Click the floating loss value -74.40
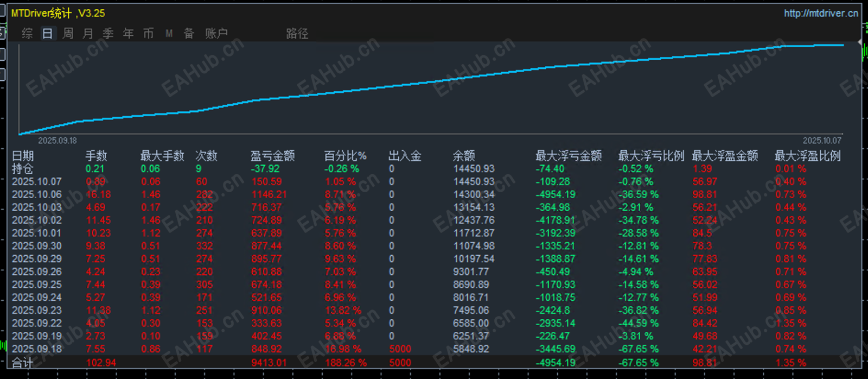868x379 pixels. [x=550, y=169]
